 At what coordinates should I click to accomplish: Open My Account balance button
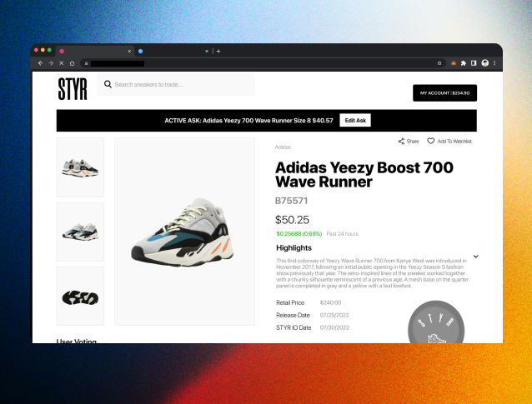click(x=444, y=92)
